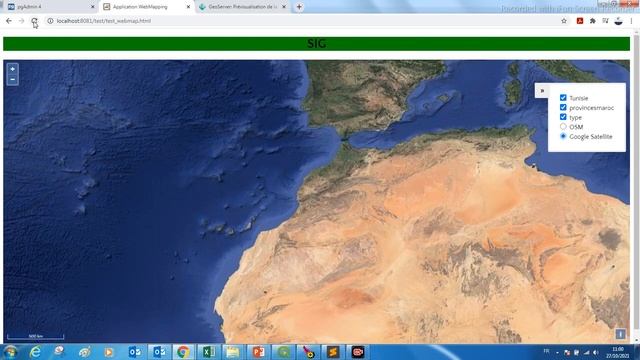Open QGIS from the taskbar
The height and width of the screenshot is (360, 640).
pyautogui.click(x=283, y=352)
